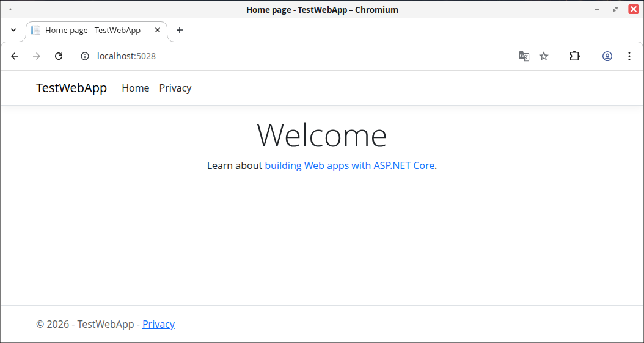
Task: Add a new tab with plus button
Action: pos(180,30)
